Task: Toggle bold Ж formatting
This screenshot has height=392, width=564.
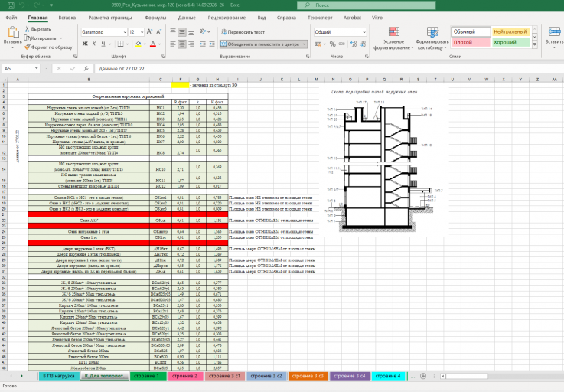Action: [x=85, y=44]
